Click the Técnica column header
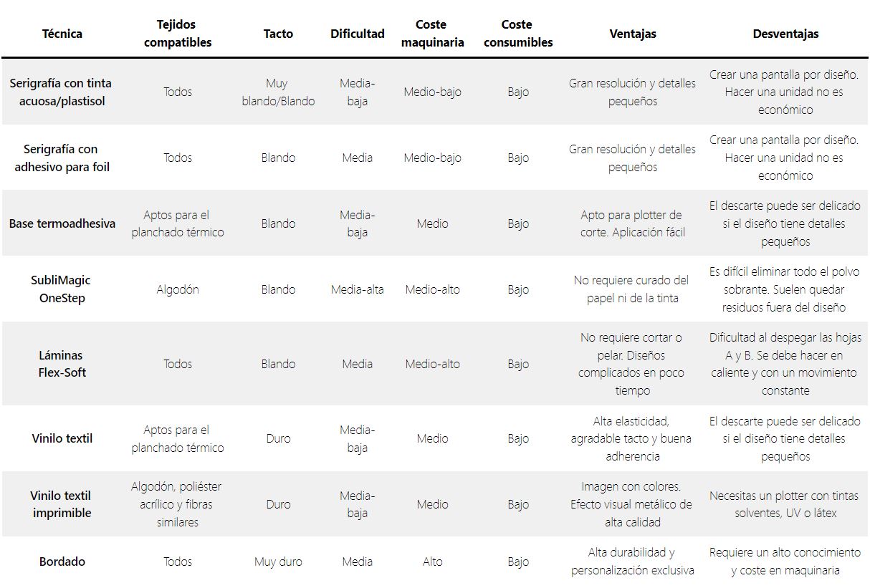The image size is (870, 588). coord(62,34)
